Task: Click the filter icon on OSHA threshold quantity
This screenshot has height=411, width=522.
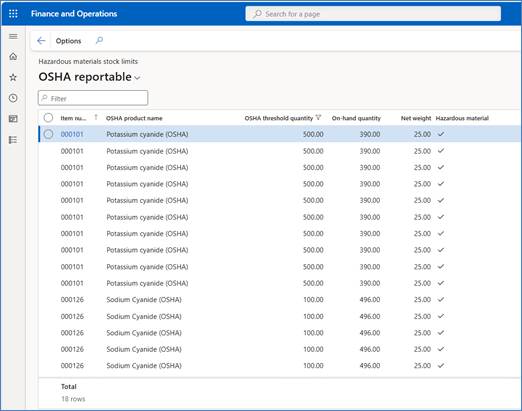Action: (318, 117)
